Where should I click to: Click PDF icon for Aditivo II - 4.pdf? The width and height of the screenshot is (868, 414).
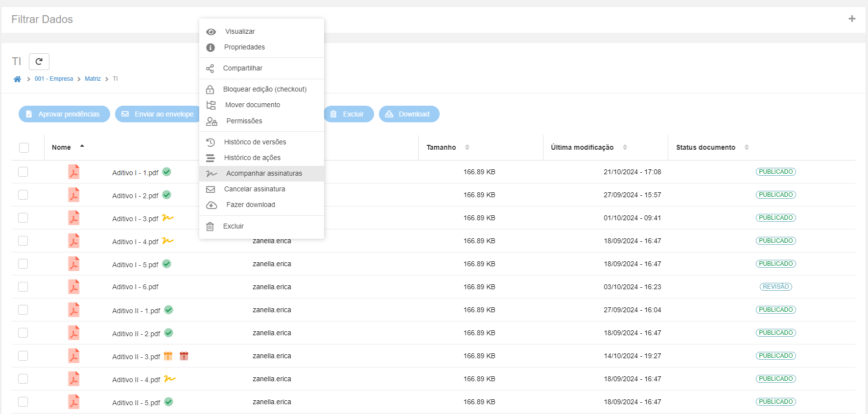click(74, 379)
